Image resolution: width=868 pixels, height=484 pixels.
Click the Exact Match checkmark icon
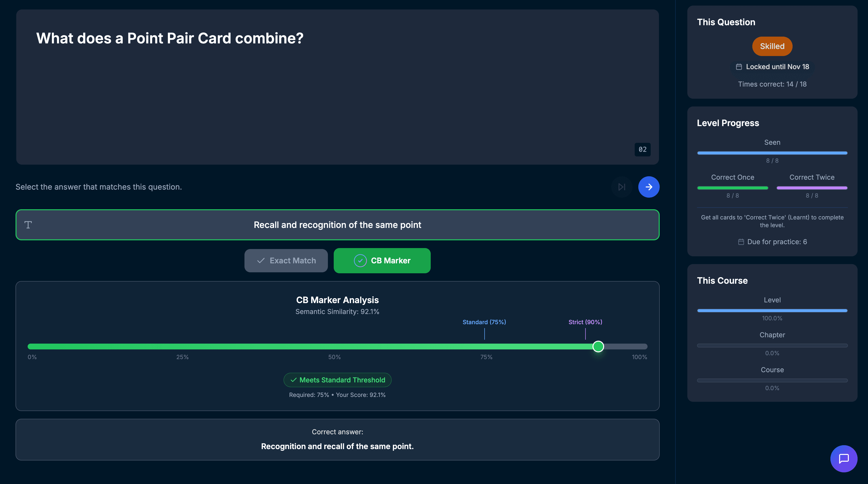click(x=261, y=261)
